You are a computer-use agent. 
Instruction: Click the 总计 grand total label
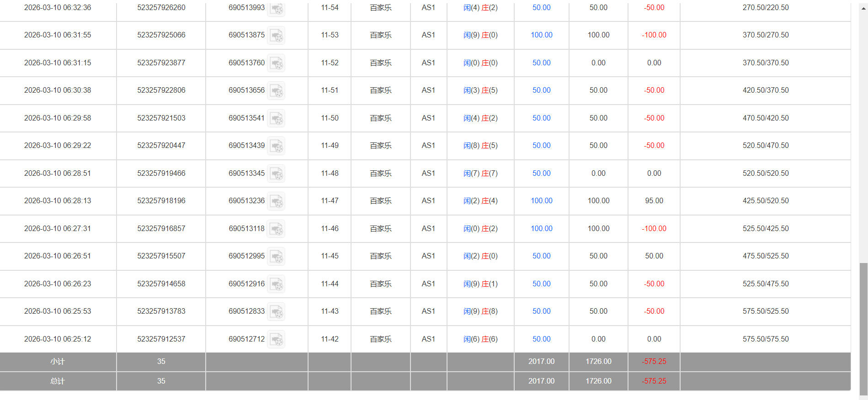(58, 381)
